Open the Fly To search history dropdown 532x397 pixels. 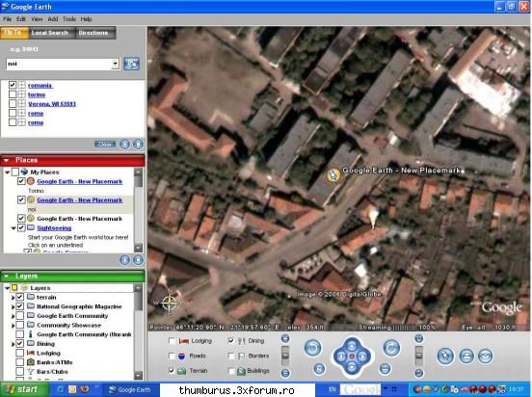coord(116,64)
